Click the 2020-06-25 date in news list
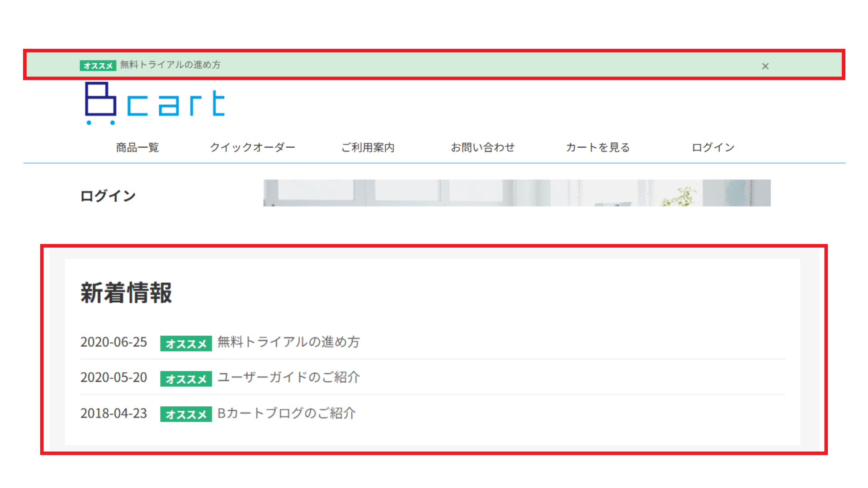Image resolution: width=868 pixels, height=488 pixels. (113, 342)
